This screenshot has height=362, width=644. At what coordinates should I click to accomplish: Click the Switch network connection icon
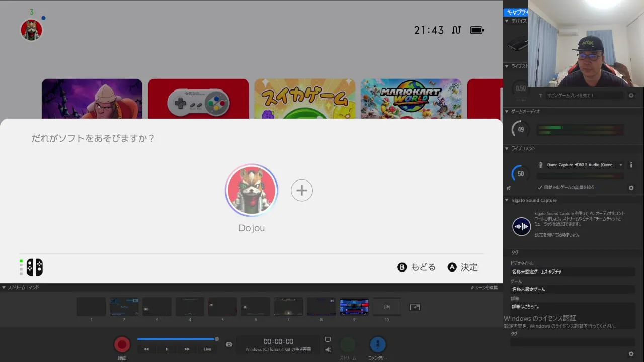point(456,30)
